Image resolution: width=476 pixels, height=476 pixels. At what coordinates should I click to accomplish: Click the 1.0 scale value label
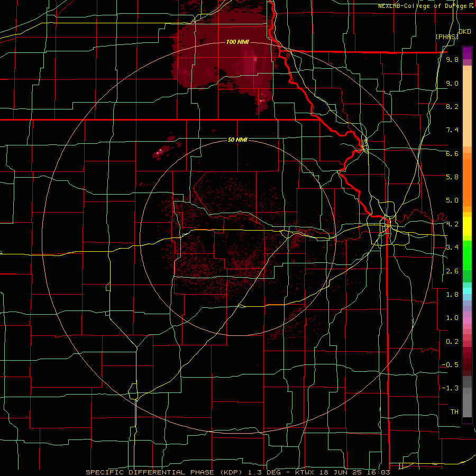tap(452, 318)
